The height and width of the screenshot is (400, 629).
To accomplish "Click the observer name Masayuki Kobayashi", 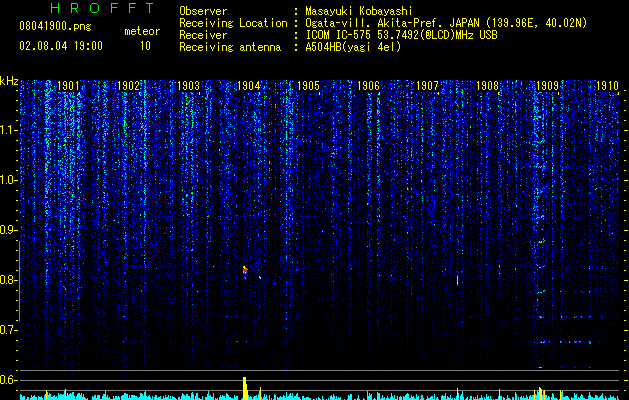I will pyautogui.click(x=359, y=11).
